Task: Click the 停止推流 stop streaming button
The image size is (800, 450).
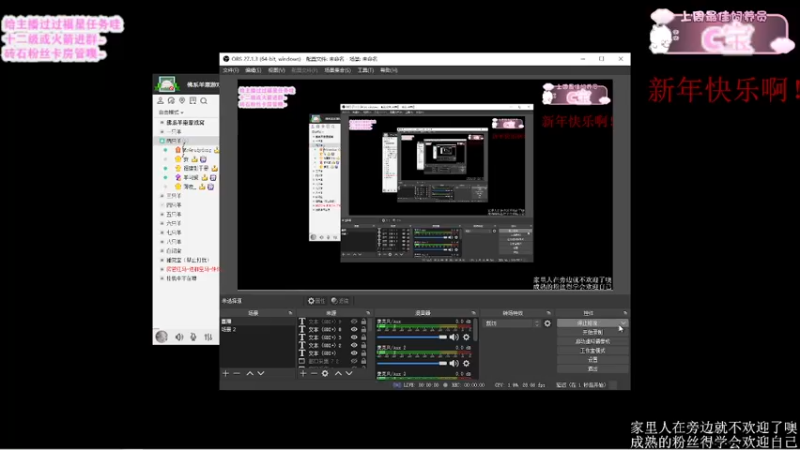Action: (x=592, y=323)
